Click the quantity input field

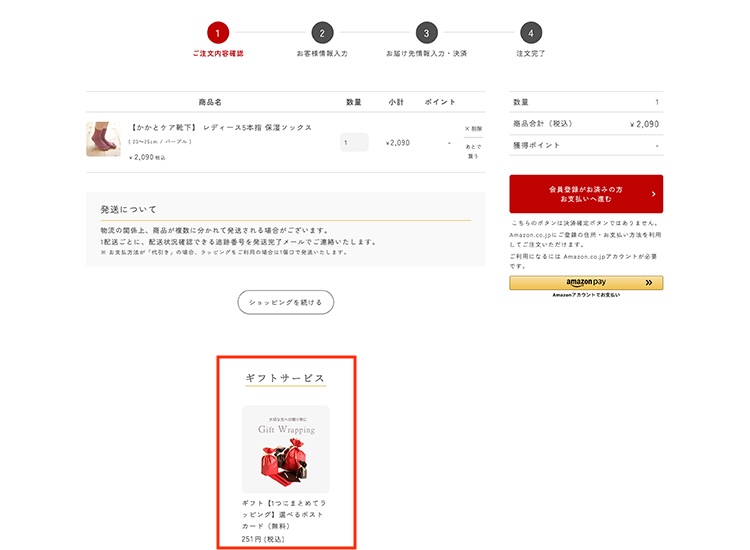pos(354,143)
